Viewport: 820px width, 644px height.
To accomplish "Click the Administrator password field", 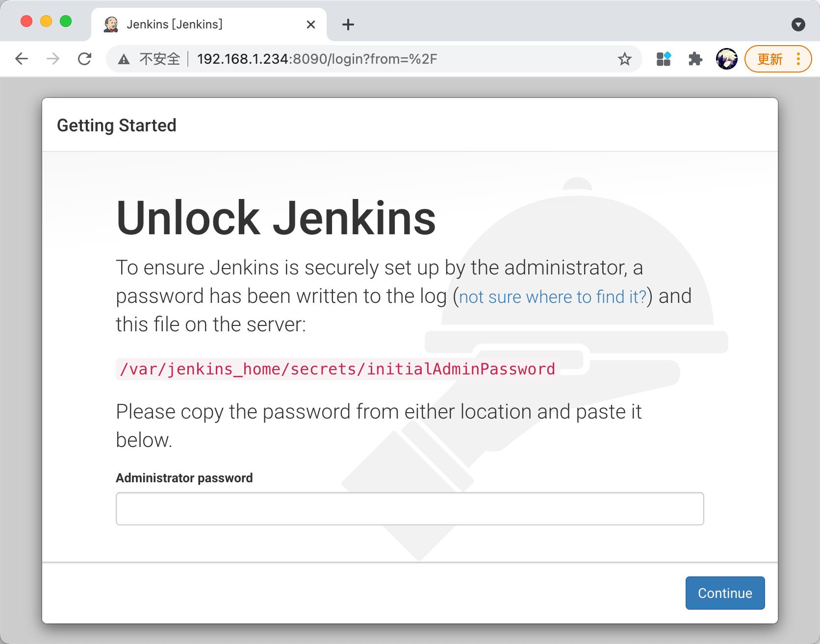I will point(410,509).
